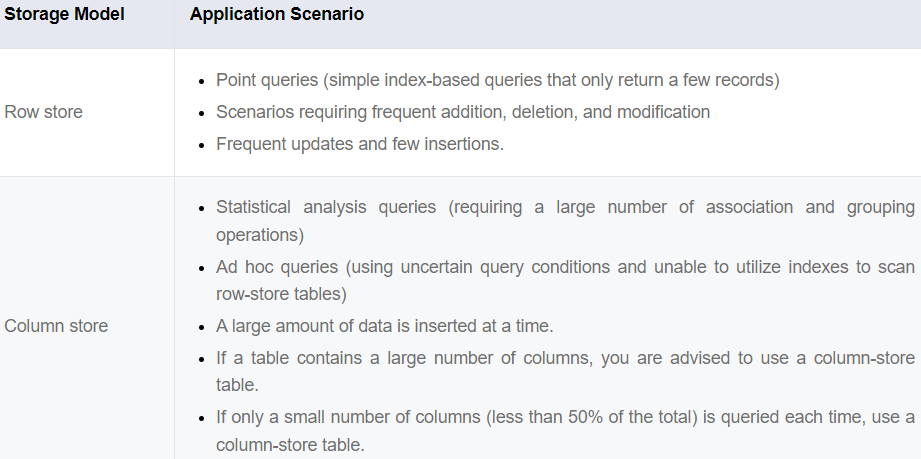Select the 'Column store' table cell
Viewport: 921px width, 459px height.
click(56, 326)
